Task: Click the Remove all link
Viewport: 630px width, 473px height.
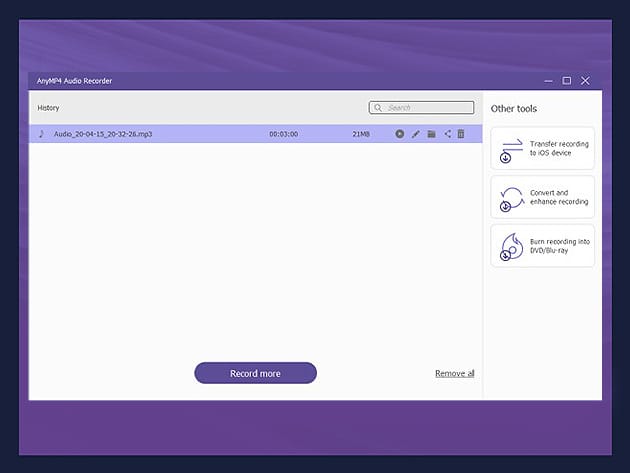Action: 454,373
